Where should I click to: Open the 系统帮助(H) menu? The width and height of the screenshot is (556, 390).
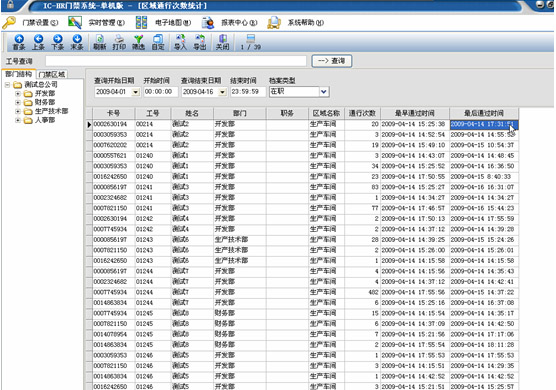(x=306, y=23)
